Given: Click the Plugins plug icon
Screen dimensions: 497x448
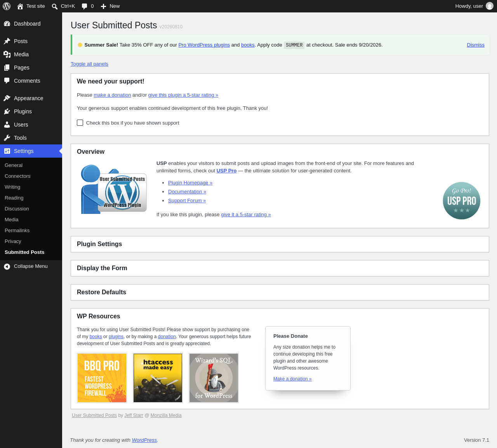Looking at the screenshot, I should (7, 111).
